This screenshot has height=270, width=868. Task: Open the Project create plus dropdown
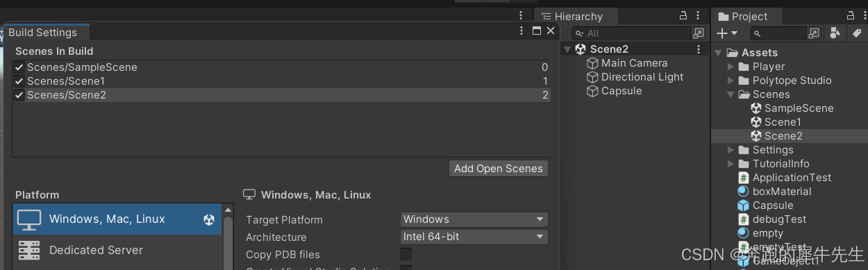tap(726, 33)
